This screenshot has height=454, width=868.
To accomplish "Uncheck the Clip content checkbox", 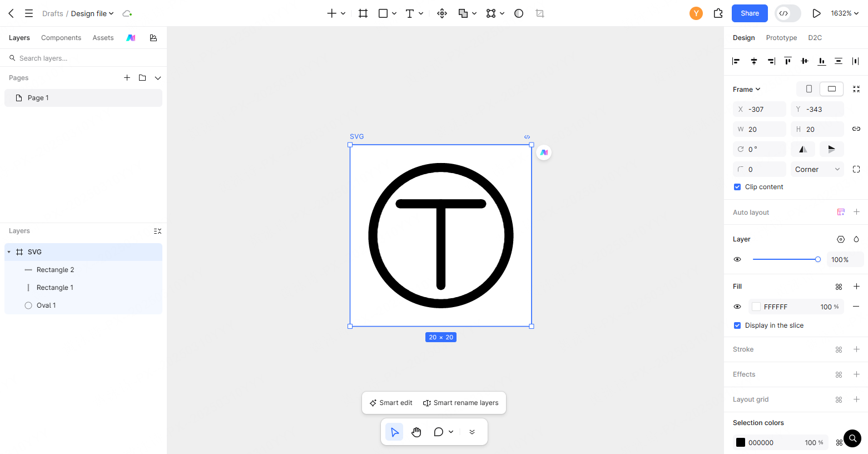I will (737, 187).
